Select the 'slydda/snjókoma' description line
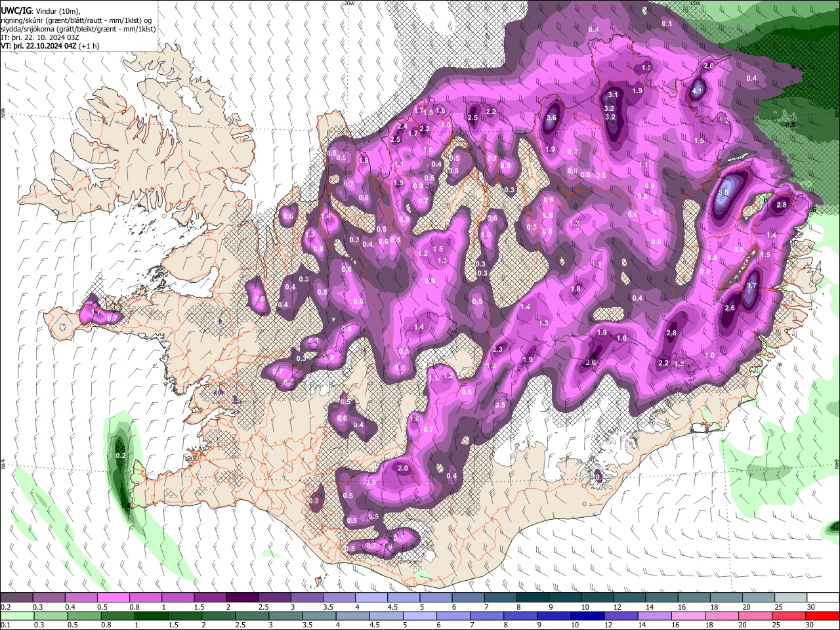Screen dimensions: 840x630 pos(78,29)
